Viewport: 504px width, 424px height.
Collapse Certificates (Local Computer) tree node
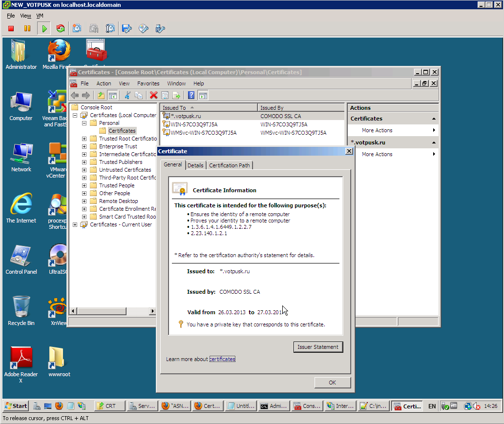(x=75, y=115)
